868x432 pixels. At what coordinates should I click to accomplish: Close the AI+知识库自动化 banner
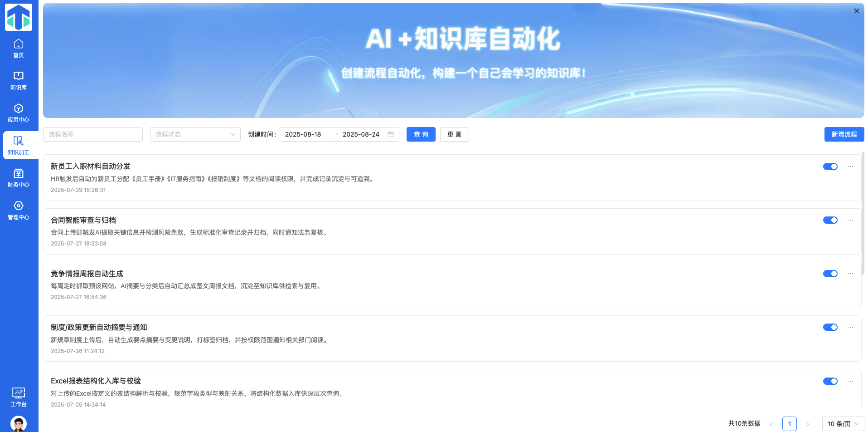click(856, 11)
